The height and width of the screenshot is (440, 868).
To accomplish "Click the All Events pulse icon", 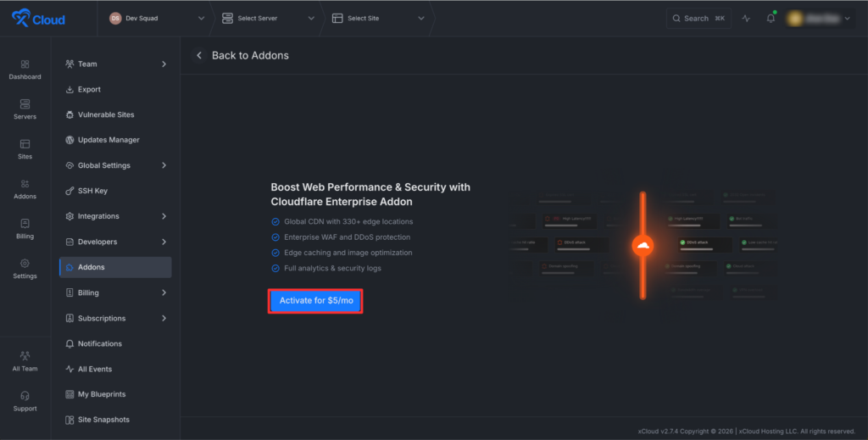I will pyautogui.click(x=70, y=369).
